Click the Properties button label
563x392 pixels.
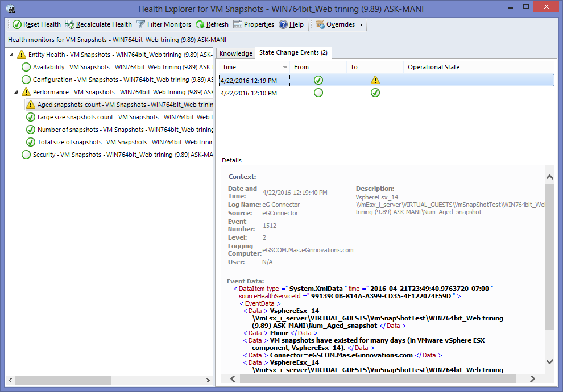[259, 24]
